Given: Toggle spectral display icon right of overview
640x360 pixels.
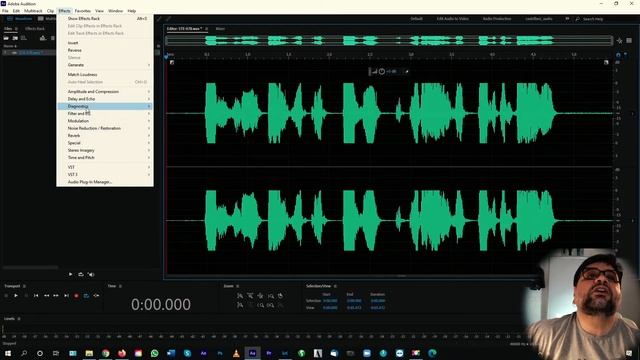Looking at the screenshot, I should (x=629, y=40).
